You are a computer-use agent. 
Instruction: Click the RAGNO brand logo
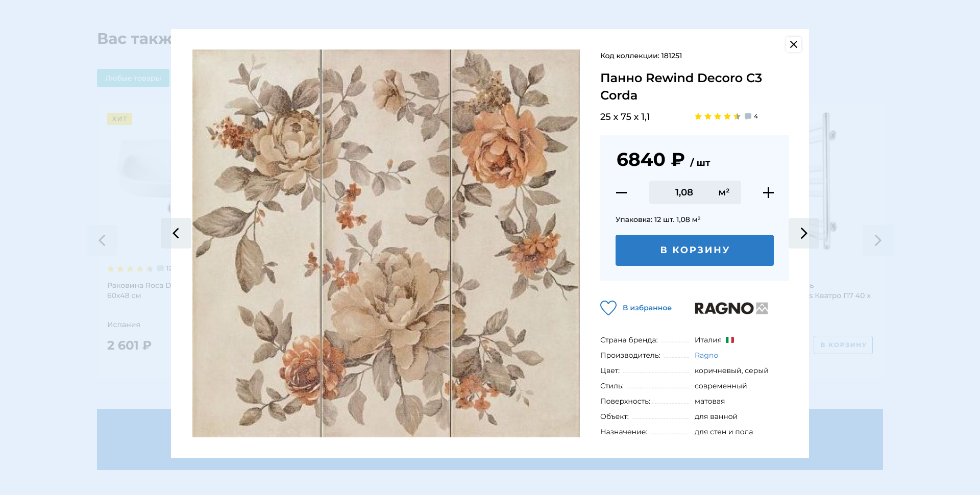[730, 308]
